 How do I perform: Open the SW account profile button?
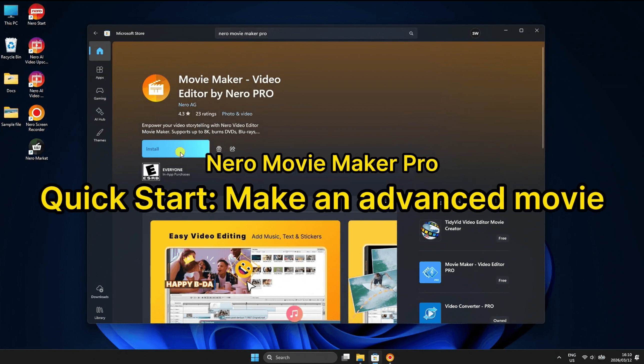point(475,33)
